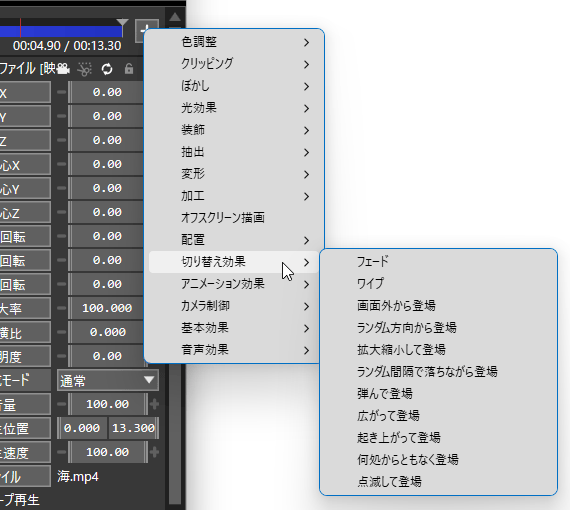Click the blue timeline position slider
The width and height of the screenshot is (570, 510).
61,31
